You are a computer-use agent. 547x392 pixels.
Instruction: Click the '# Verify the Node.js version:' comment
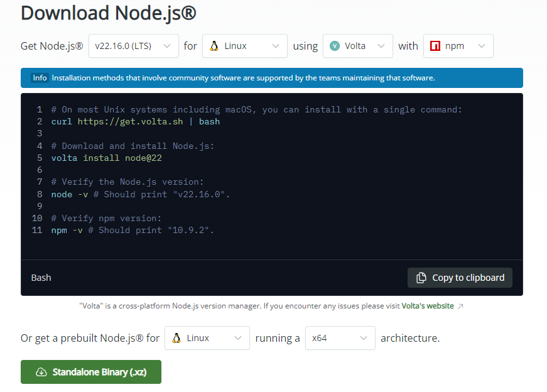[x=127, y=182]
